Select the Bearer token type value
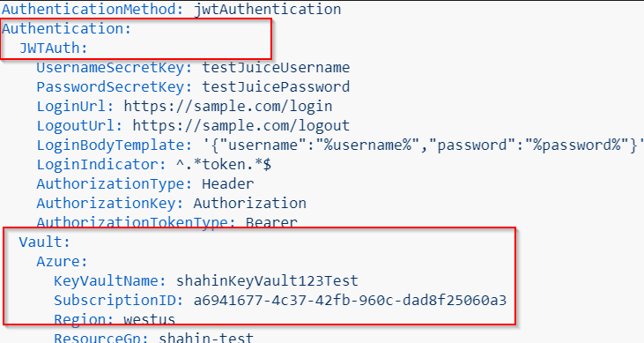The height and width of the screenshot is (343, 644). 271,222
